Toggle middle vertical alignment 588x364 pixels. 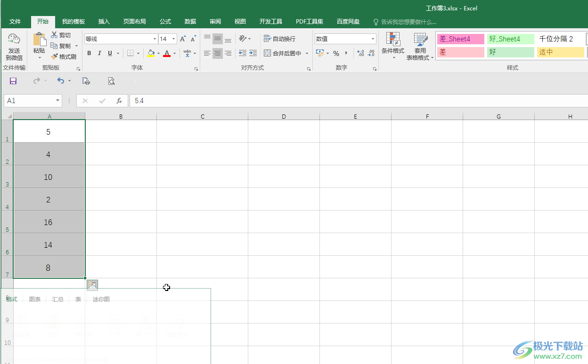click(x=218, y=39)
